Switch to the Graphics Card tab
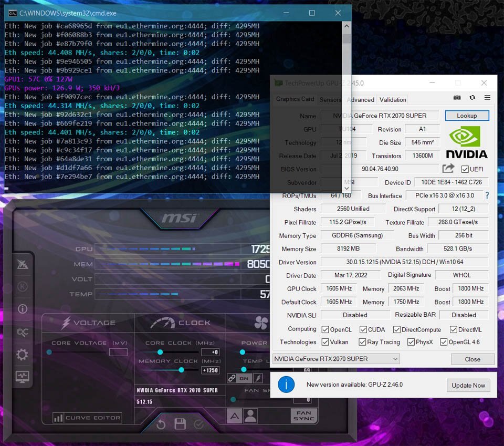 coord(295,99)
